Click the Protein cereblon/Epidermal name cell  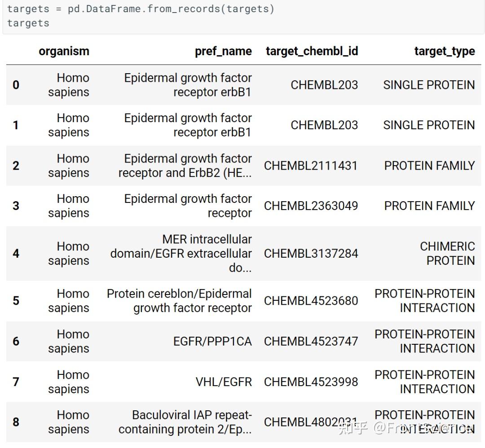(180, 301)
